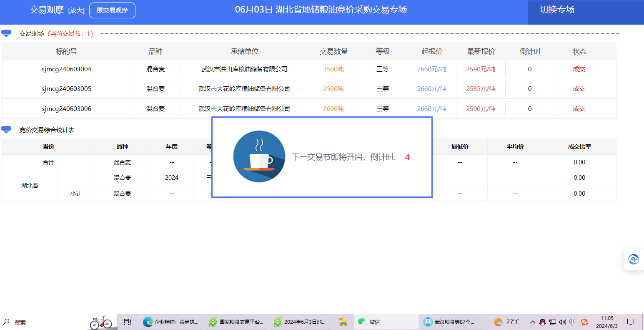
Task: Open File Explorer from the taskbar
Action: click(x=343, y=322)
